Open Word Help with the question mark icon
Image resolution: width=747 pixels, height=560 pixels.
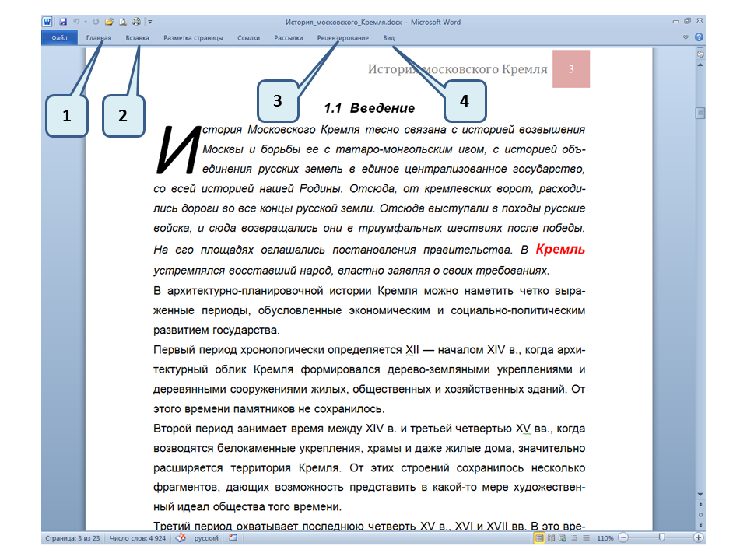[700, 37]
